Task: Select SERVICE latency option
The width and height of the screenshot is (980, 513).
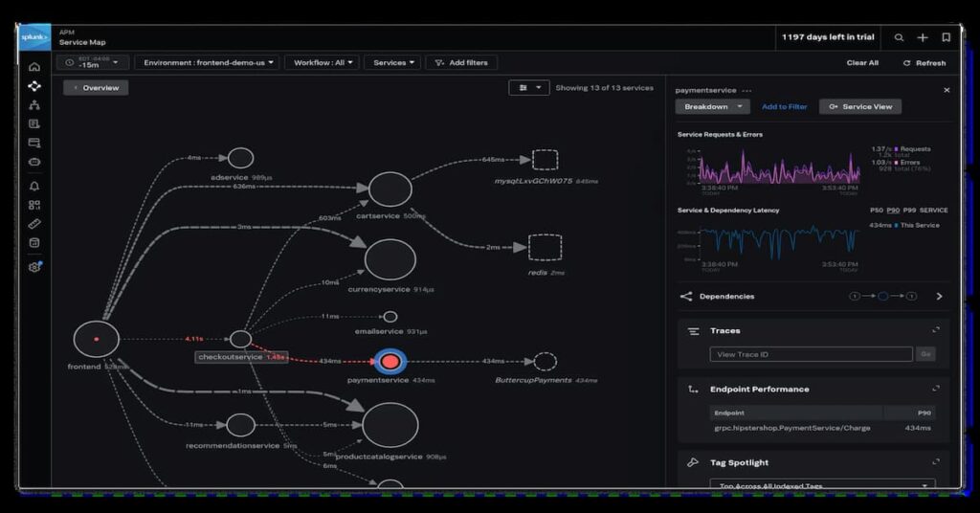Action: click(934, 211)
